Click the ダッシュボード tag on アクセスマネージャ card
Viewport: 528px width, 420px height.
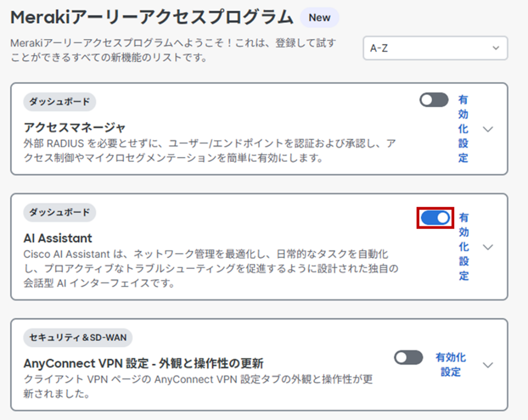(x=60, y=102)
